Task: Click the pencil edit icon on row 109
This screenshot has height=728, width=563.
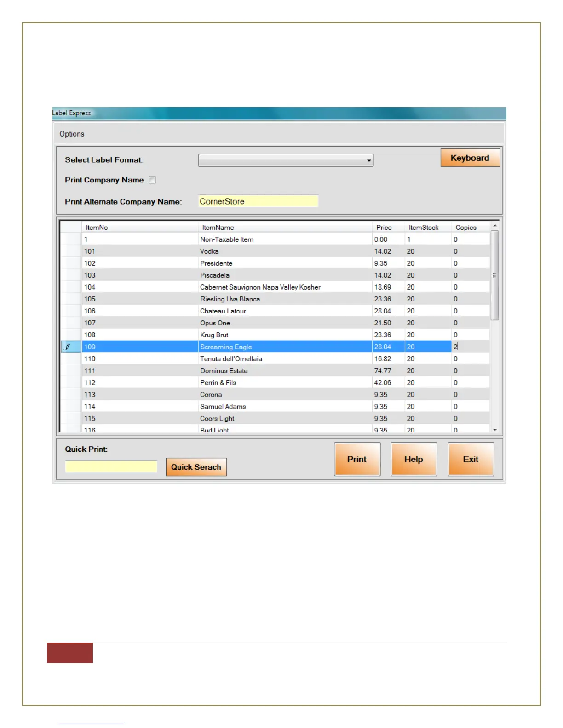Action: [x=68, y=347]
